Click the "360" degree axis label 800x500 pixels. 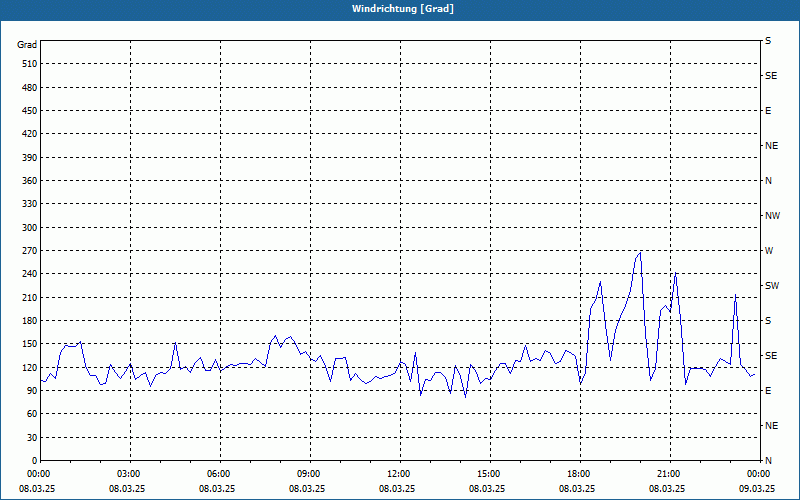click(x=30, y=181)
